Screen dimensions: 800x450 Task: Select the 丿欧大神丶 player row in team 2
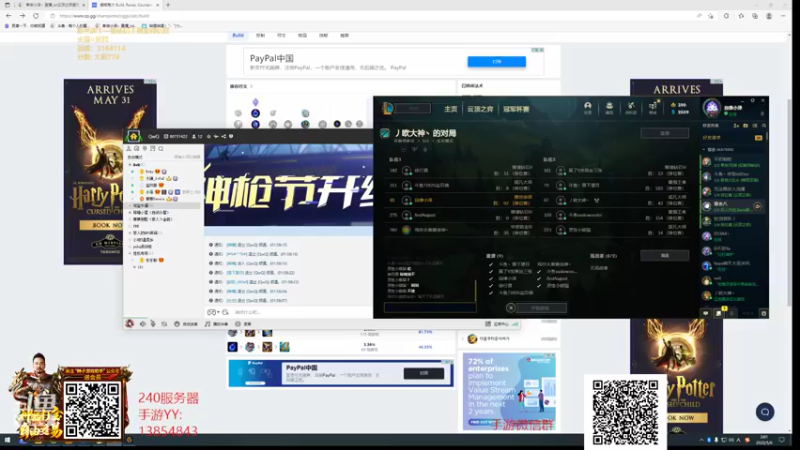click(615, 201)
